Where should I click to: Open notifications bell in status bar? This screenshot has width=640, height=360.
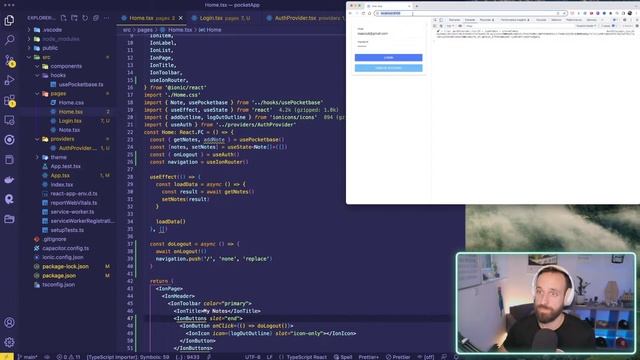pos(456,357)
